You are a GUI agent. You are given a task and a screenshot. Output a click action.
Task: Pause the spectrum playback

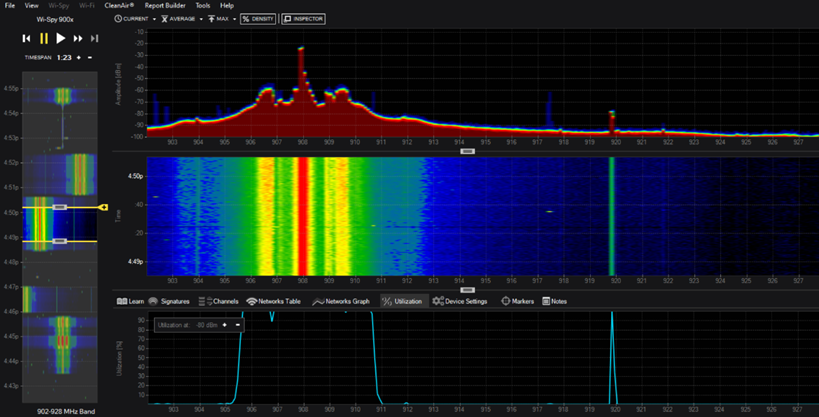coord(44,38)
